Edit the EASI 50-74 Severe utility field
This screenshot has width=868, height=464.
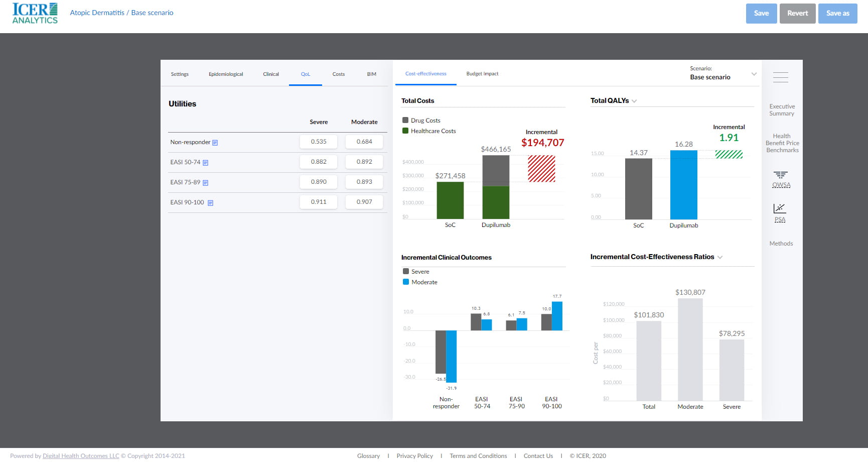tap(319, 162)
